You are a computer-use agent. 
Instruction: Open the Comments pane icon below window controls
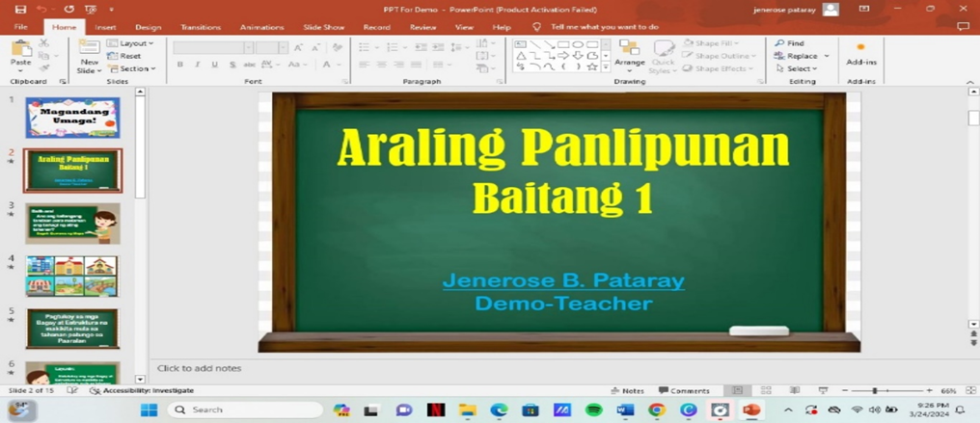tap(964, 26)
